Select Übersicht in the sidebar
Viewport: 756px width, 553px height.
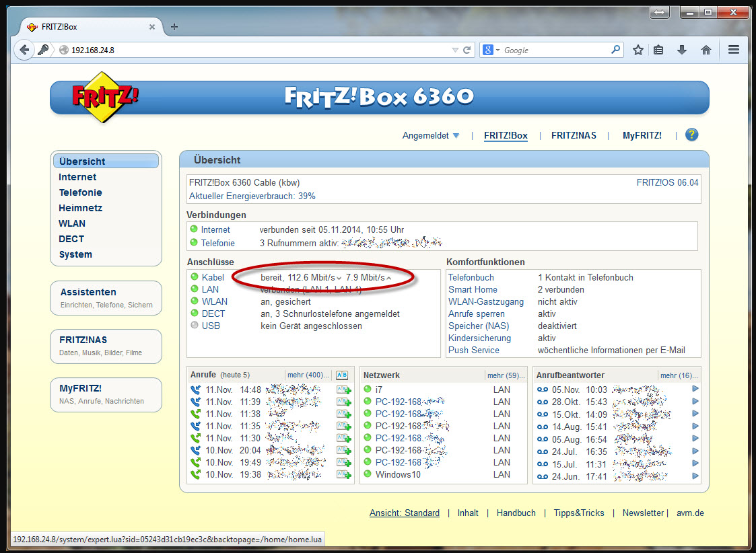pos(106,161)
